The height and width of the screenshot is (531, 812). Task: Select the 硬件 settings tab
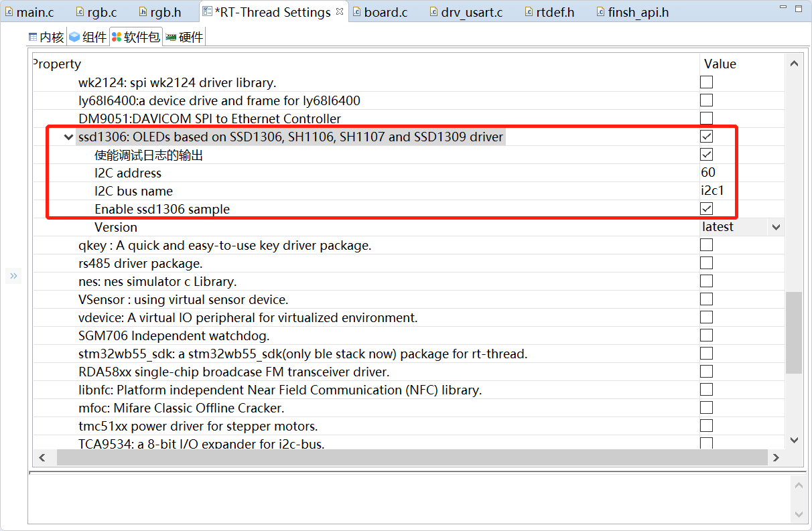[x=184, y=37]
